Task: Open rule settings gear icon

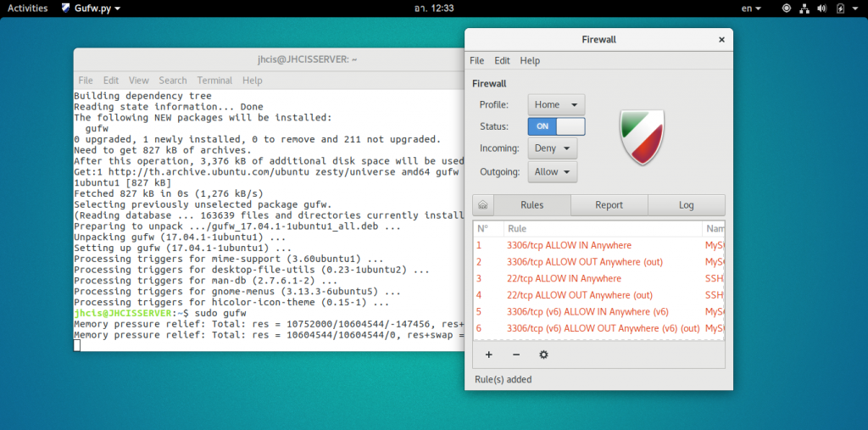Action: 543,355
